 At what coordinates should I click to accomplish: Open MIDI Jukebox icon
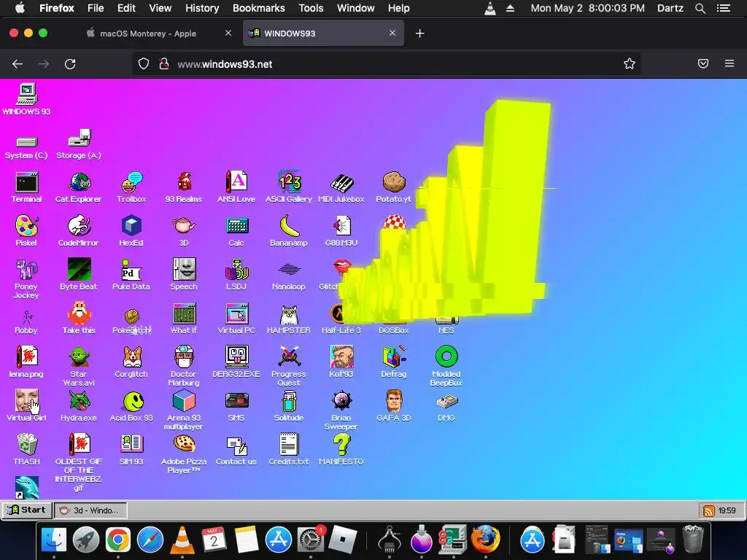341,187
